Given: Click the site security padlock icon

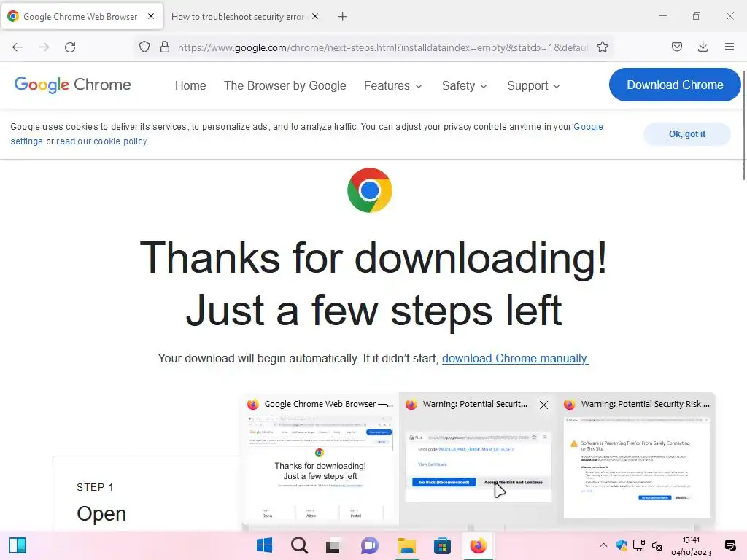Looking at the screenshot, I should point(165,47).
